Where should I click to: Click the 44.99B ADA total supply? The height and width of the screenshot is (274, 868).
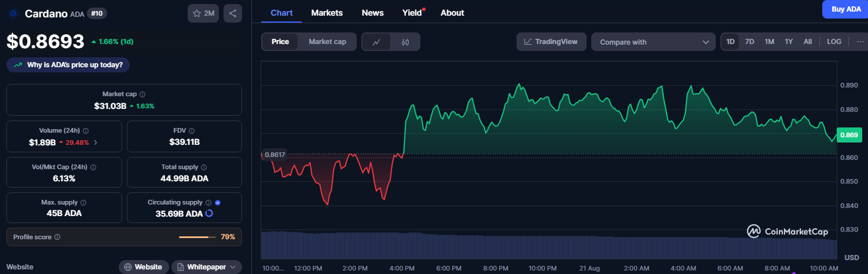[x=184, y=178]
